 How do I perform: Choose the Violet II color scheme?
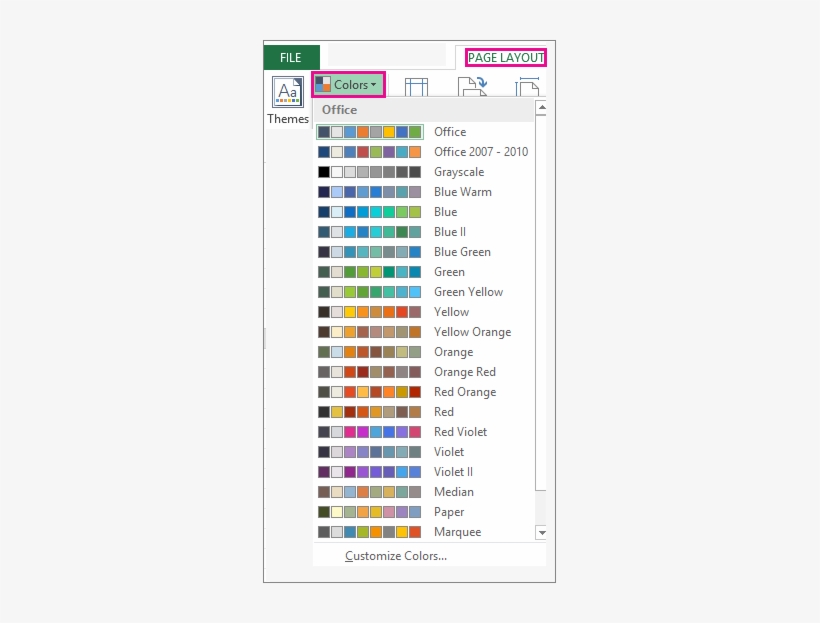coord(425,472)
